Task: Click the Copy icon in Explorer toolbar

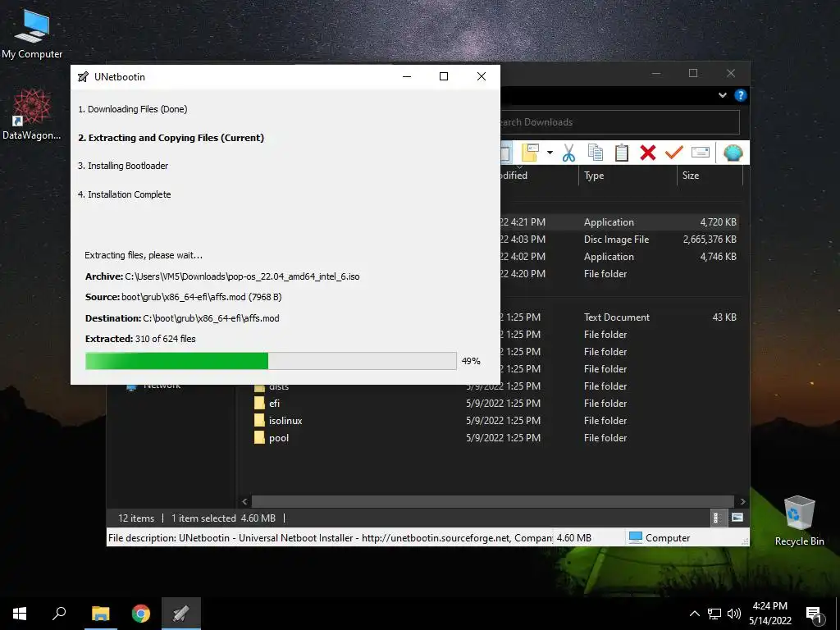Action: tap(596, 153)
